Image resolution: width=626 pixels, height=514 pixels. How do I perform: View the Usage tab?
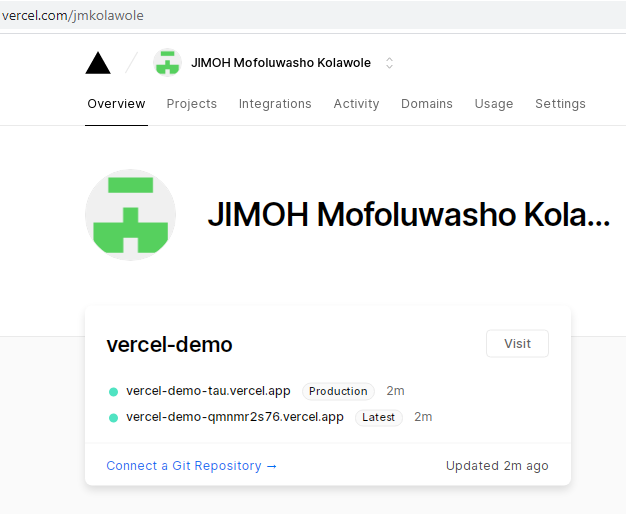[494, 104]
